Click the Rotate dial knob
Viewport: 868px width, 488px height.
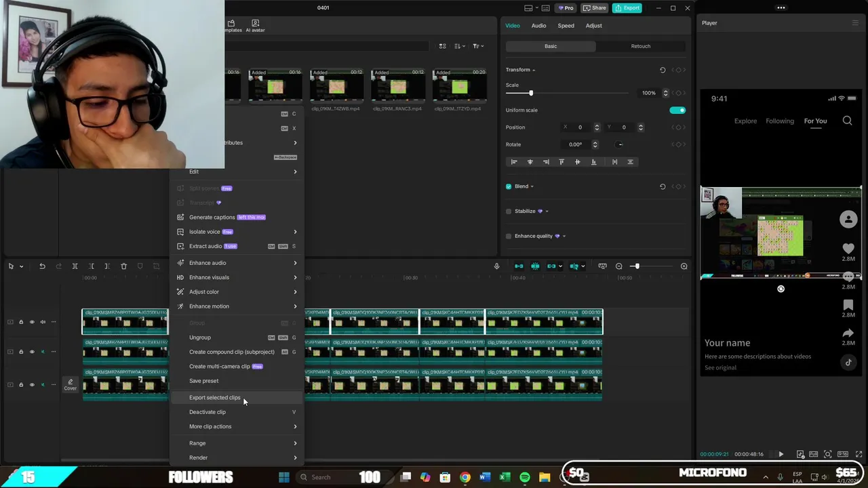click(619, 144)
